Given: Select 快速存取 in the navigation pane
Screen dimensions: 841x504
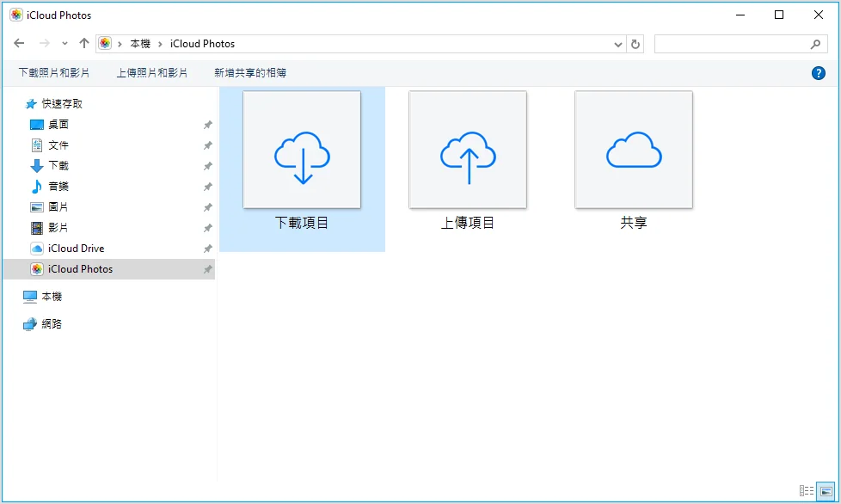Looking at the screenshot, I should coord(62,104).
